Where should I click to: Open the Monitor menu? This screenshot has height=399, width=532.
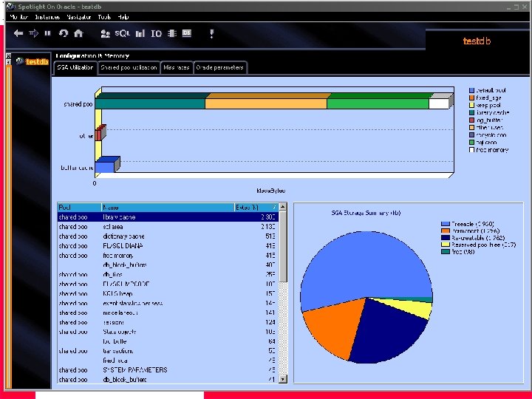click(x=19, y=17)
